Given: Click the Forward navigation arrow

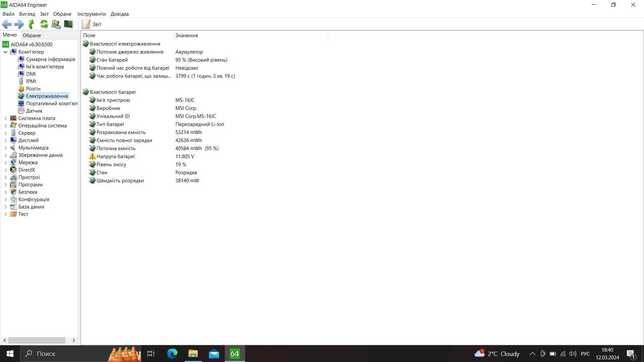Looking at the screenshot, I should 19,24.
